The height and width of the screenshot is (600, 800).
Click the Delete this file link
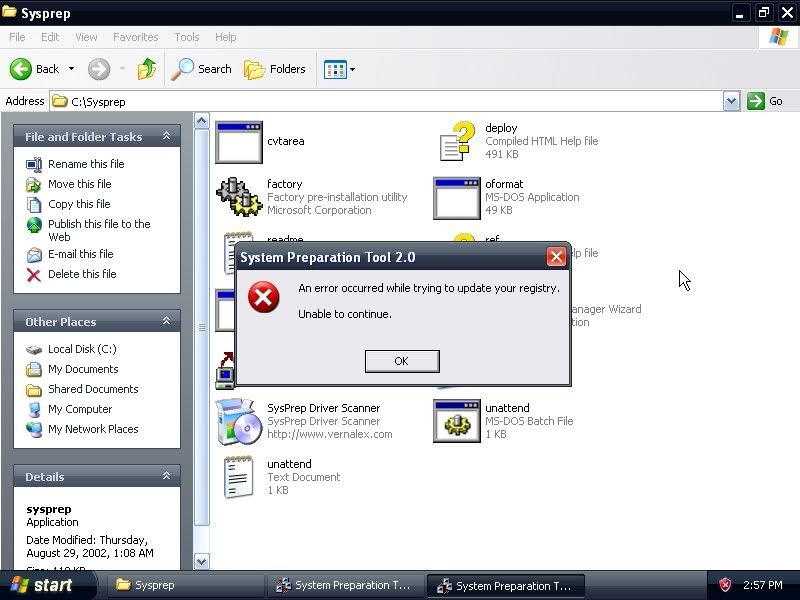(82, 274)
